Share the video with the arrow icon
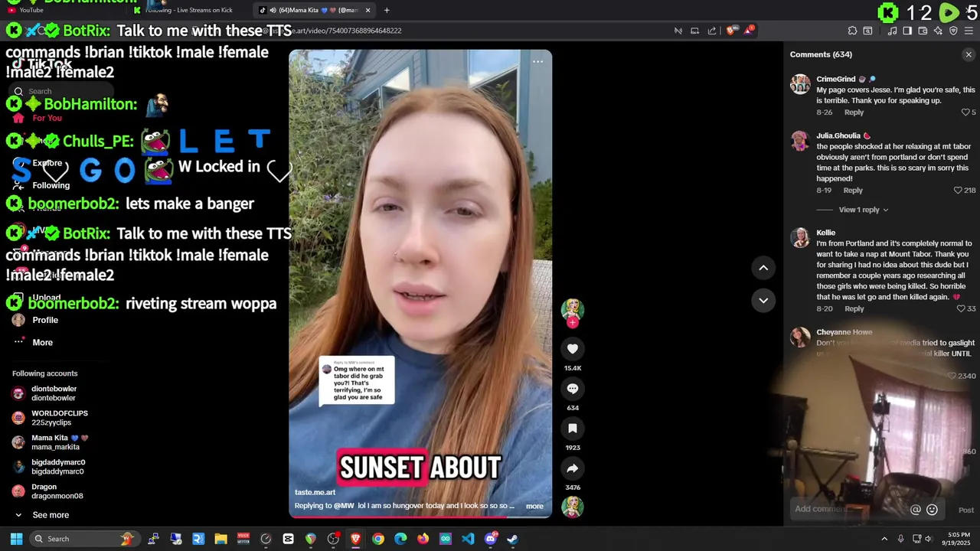980x551 pixels. [x=572, y=468]
